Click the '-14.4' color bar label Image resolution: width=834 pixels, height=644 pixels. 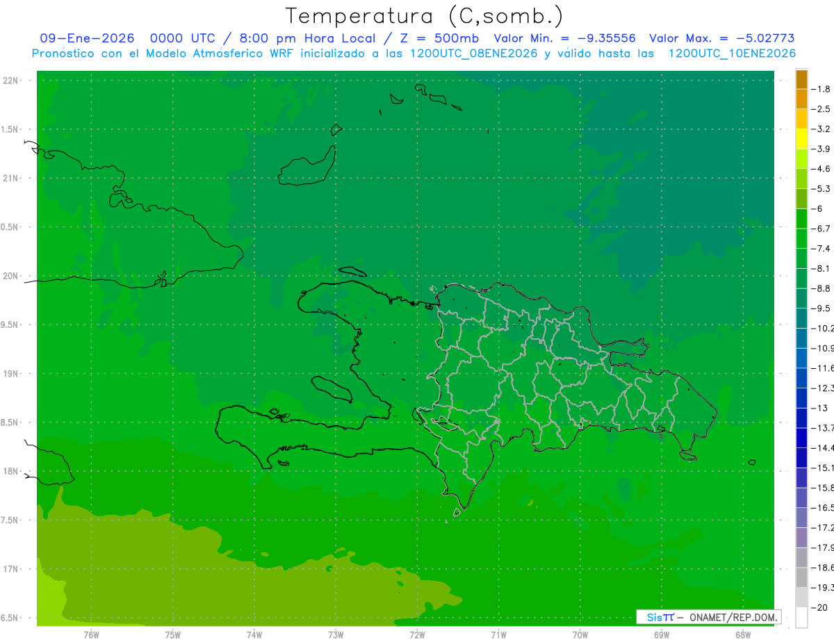pyautogui.click(x=823, y=448)
